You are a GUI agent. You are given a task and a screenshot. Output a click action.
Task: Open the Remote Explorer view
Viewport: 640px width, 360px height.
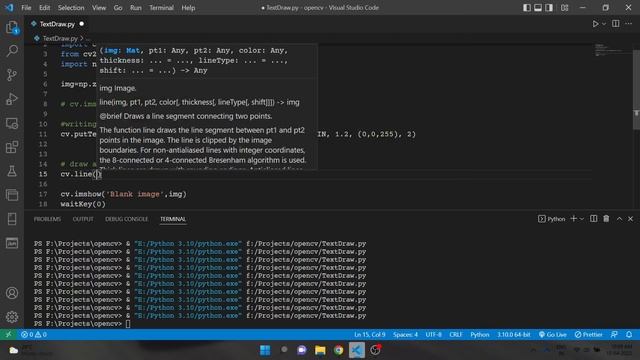(12, 123)
